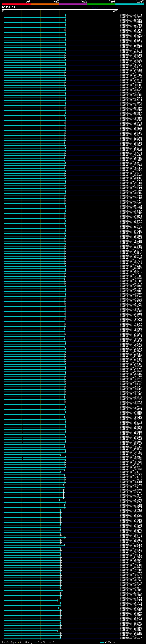Select the UniRef100_C6TEH7 label
Viewport: 146px width, 644px height.
(x=131, y=281)
